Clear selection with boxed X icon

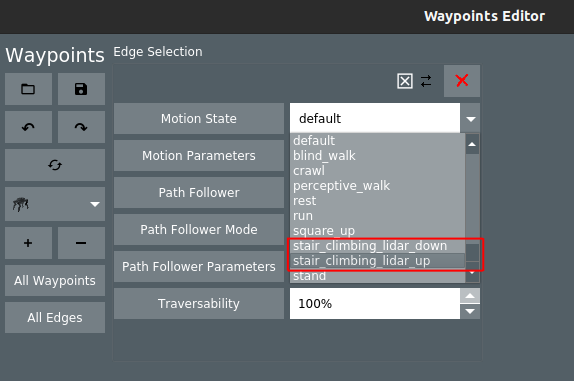tap(405, 81)
